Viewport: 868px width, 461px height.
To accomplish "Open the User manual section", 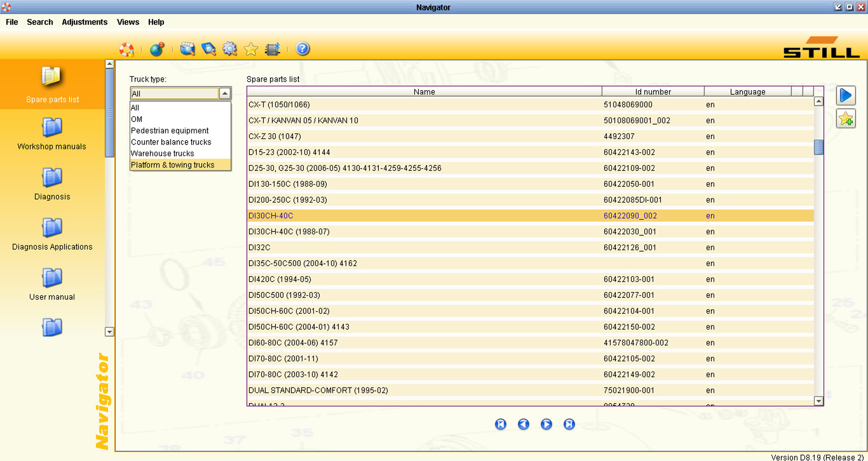I will tap(52, 284).
